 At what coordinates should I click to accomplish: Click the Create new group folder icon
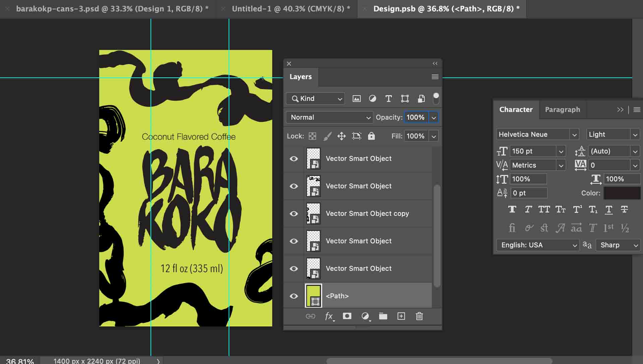(383, 316)
